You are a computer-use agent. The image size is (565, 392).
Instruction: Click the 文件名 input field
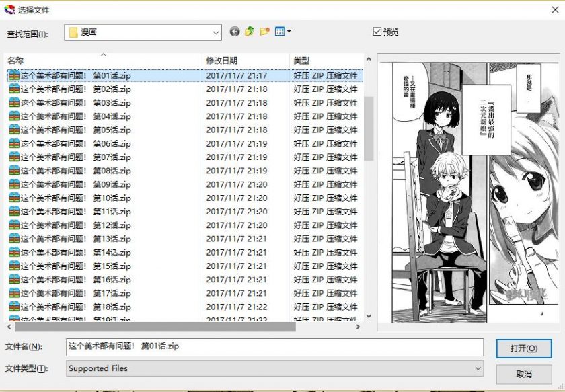[274, 346]
